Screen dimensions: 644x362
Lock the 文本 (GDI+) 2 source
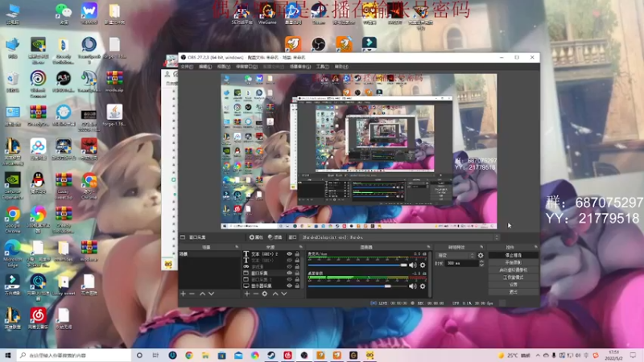297,254
